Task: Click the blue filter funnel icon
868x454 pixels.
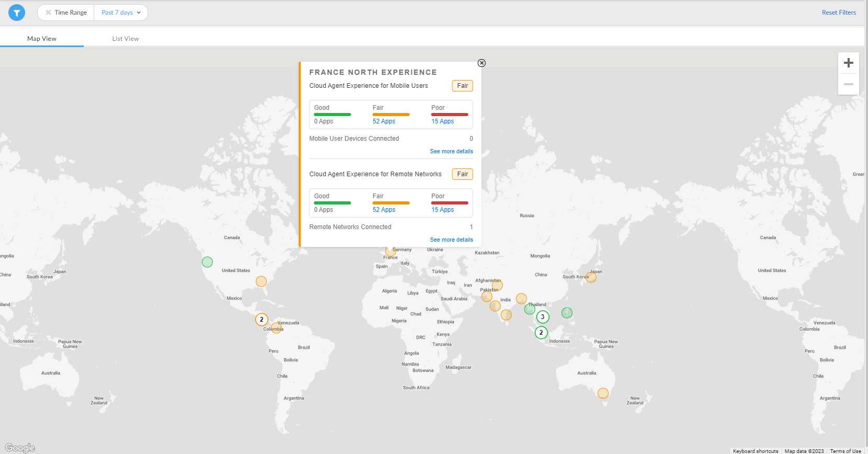Action: coord(17,13)
